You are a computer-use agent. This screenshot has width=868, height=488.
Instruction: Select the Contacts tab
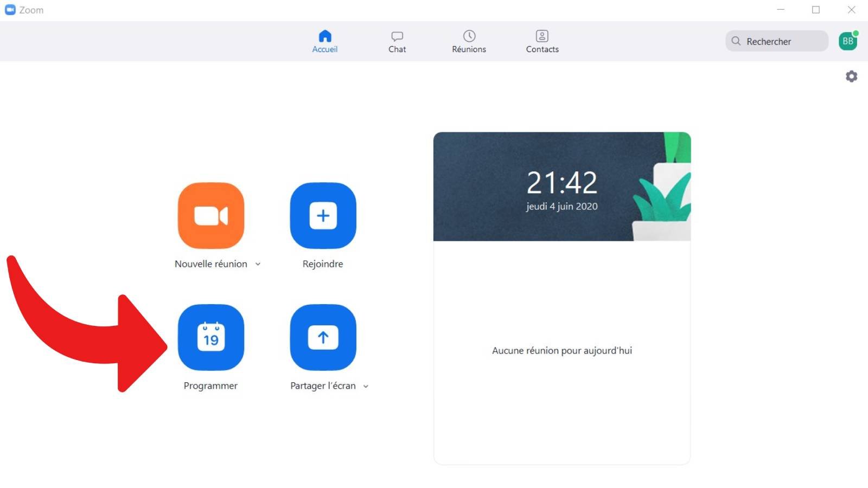[x=542, y=42]
